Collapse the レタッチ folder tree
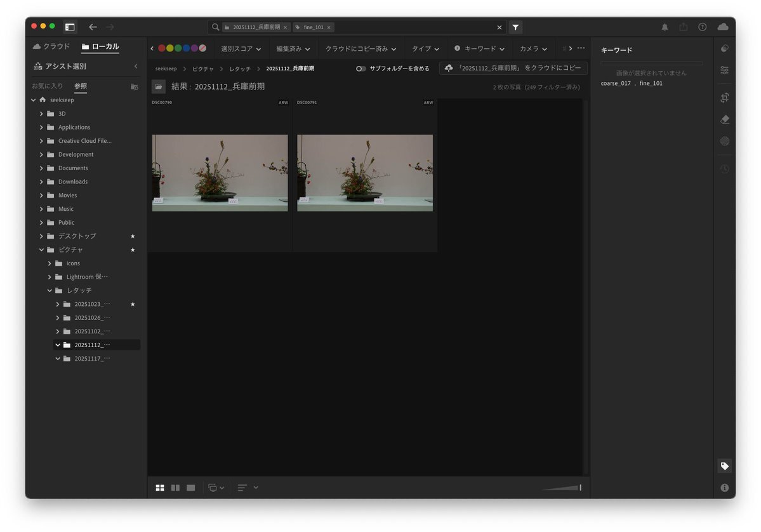This screenshot has height=532, width=761. point(50,290)
